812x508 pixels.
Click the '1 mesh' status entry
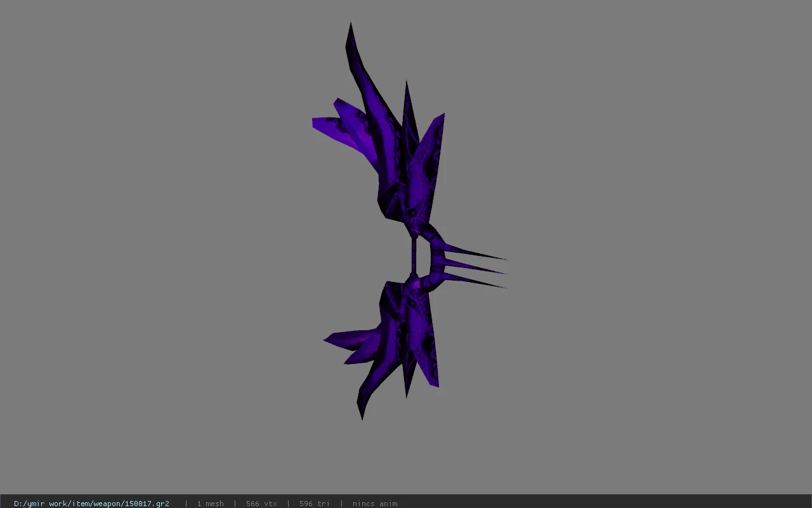(x=210, y=504)
